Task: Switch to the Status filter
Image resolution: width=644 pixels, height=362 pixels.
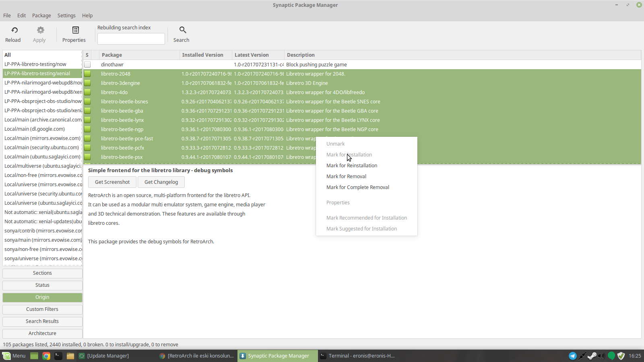Action: [x=42, y=285]
